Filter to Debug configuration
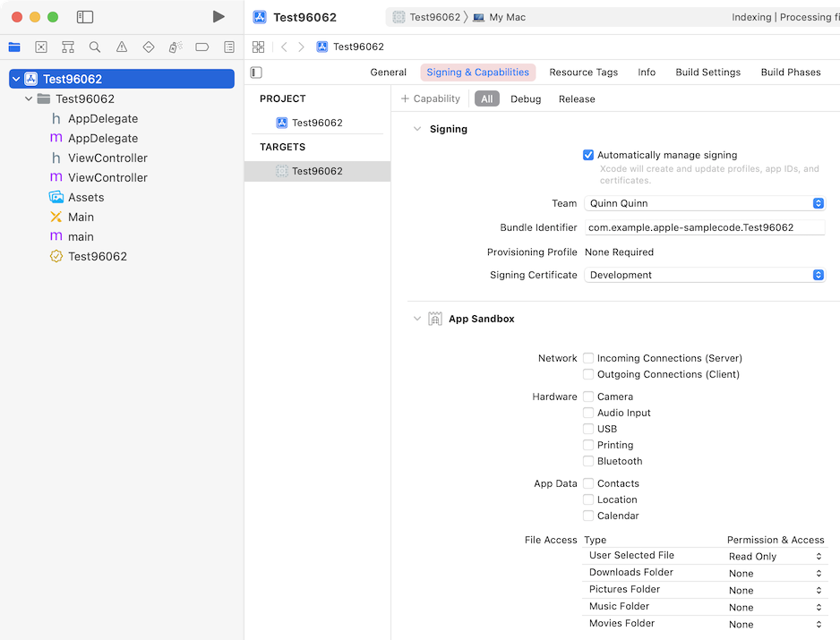This screenshot has width=840, height=640. [x=526, y=99]
